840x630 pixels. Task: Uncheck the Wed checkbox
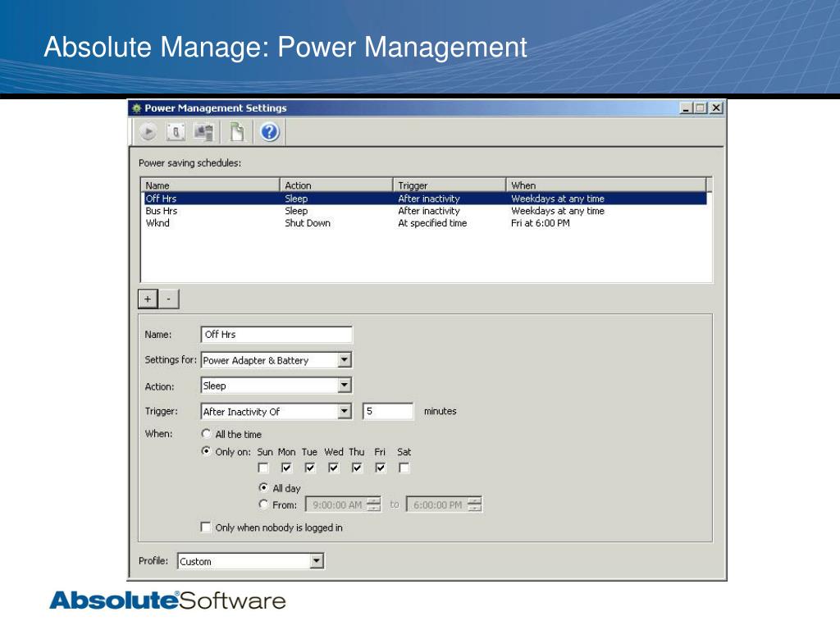(x=334, y=468)
